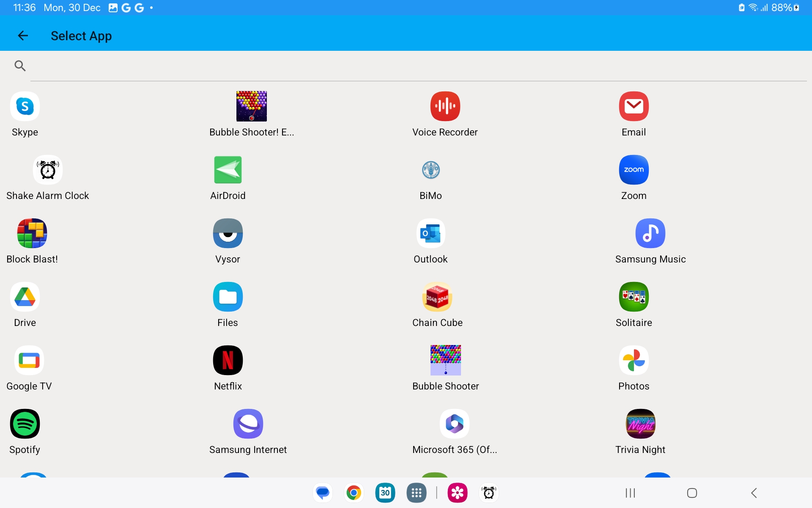Viewport: 812px width, 508px height.
Task: Pick the Solitaire game icon
Action: 634,297
